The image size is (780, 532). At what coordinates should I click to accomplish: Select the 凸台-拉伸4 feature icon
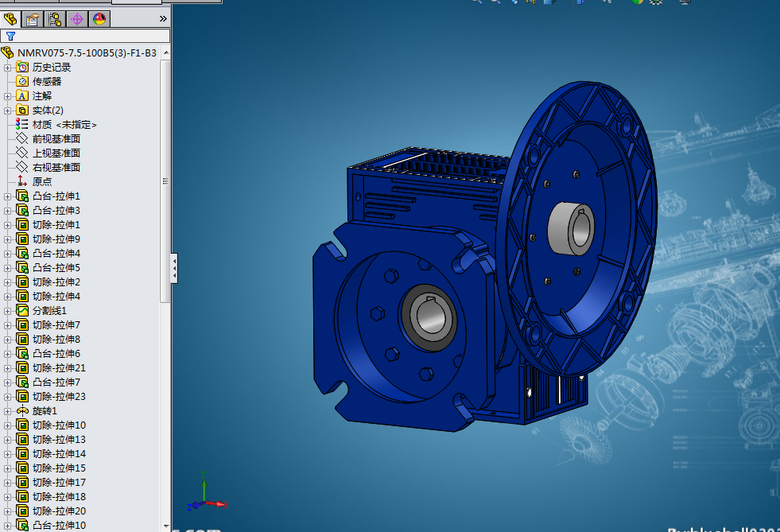coord(22,253)
